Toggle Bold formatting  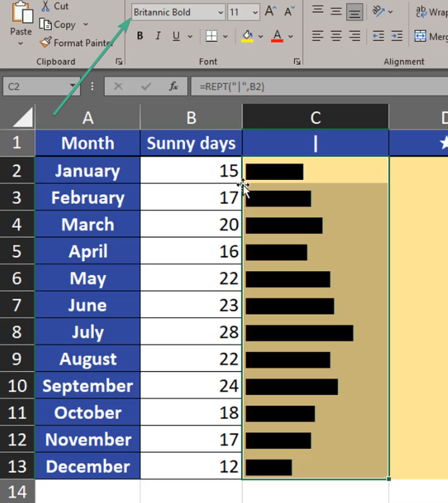(140, 36)
